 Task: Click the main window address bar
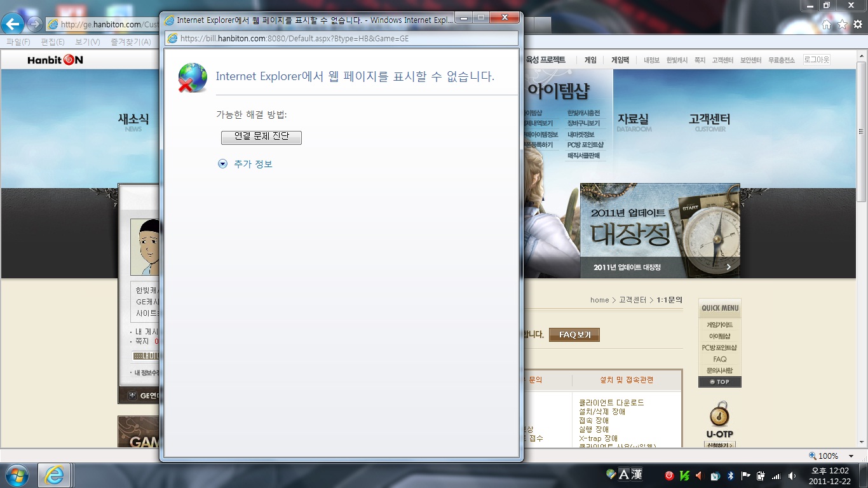click(102, 24)
